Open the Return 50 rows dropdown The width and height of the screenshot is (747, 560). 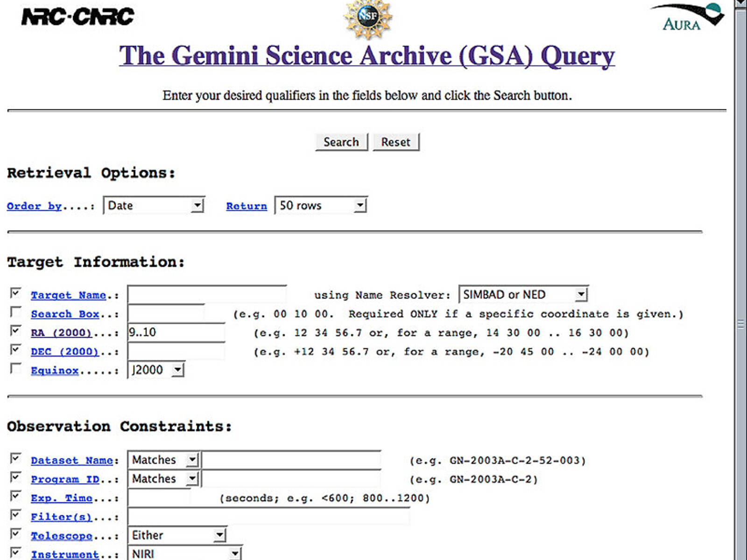[x=321, y=205]
